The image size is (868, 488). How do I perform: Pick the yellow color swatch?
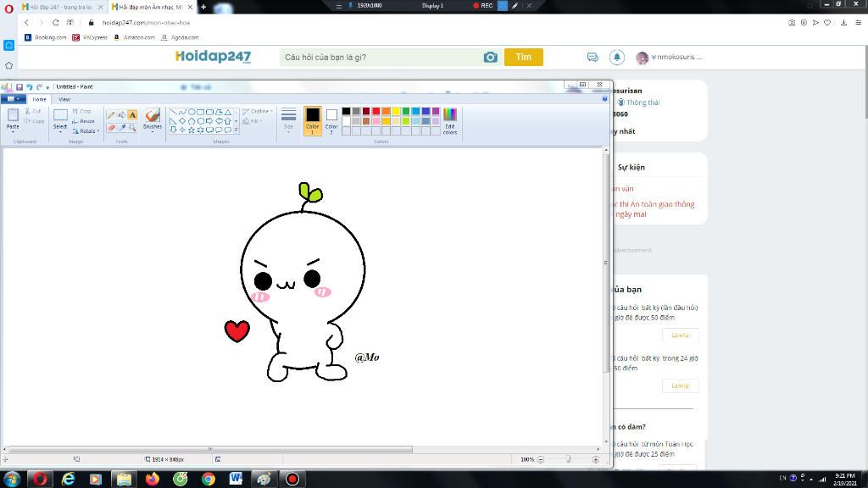[396, 111]
